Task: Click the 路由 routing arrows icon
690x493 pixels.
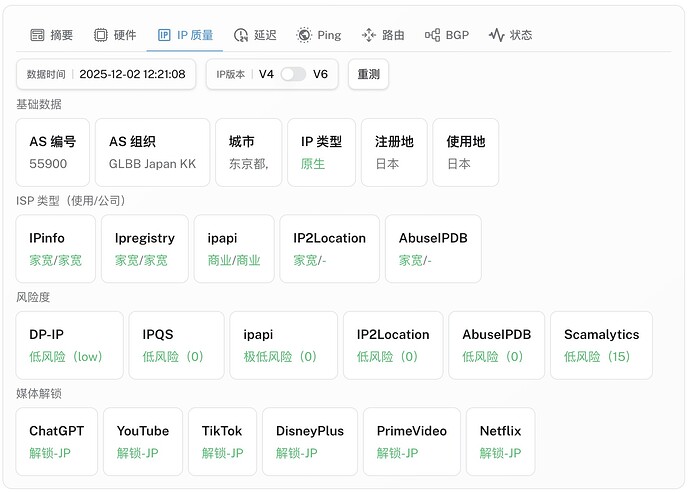Action: click(x=369, y=35)
